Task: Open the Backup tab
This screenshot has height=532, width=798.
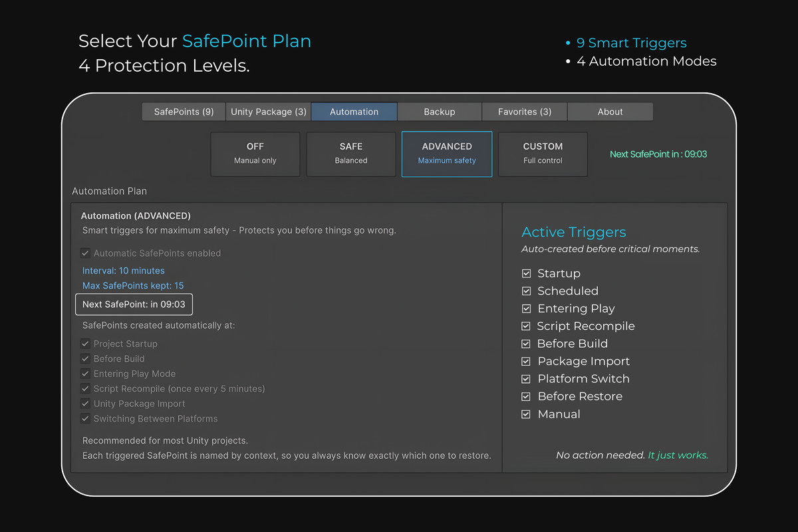Action: (x=440, y=112)
